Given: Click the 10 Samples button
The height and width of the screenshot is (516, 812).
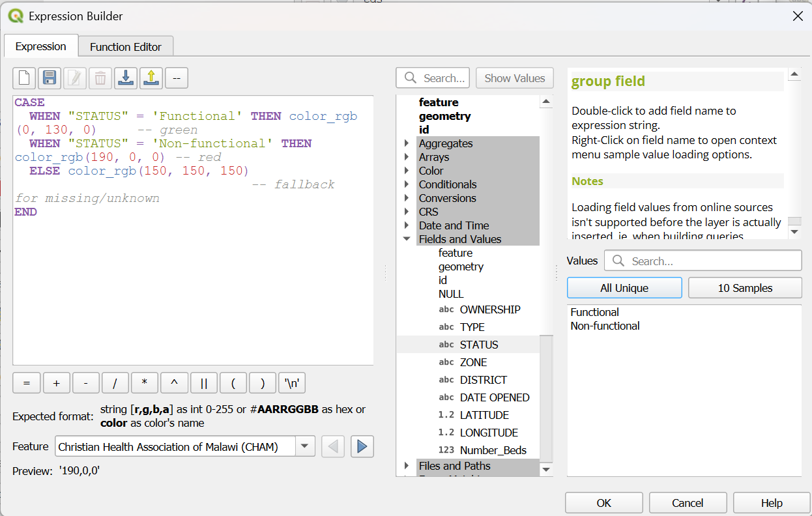Looking at the screenshot, I should 745,288.
